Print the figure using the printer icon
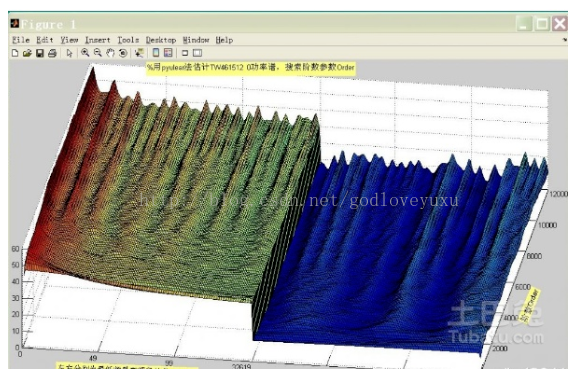Image resolution: width=578 pixels, height=378 pixels. click(52, 53)
